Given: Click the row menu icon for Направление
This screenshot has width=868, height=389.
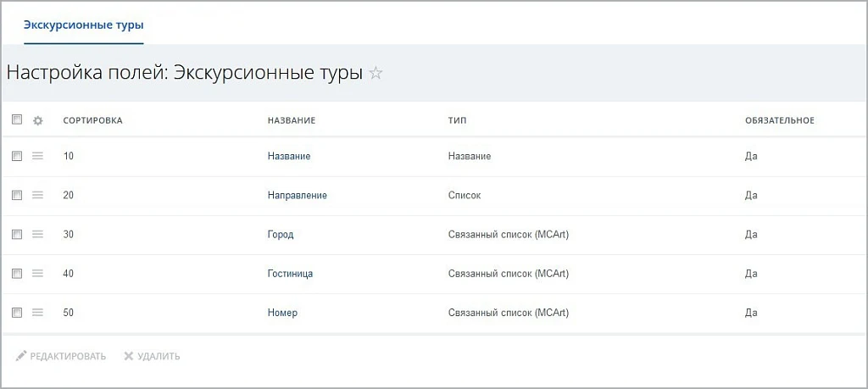Looking at the screenshot, I should 37,195.
